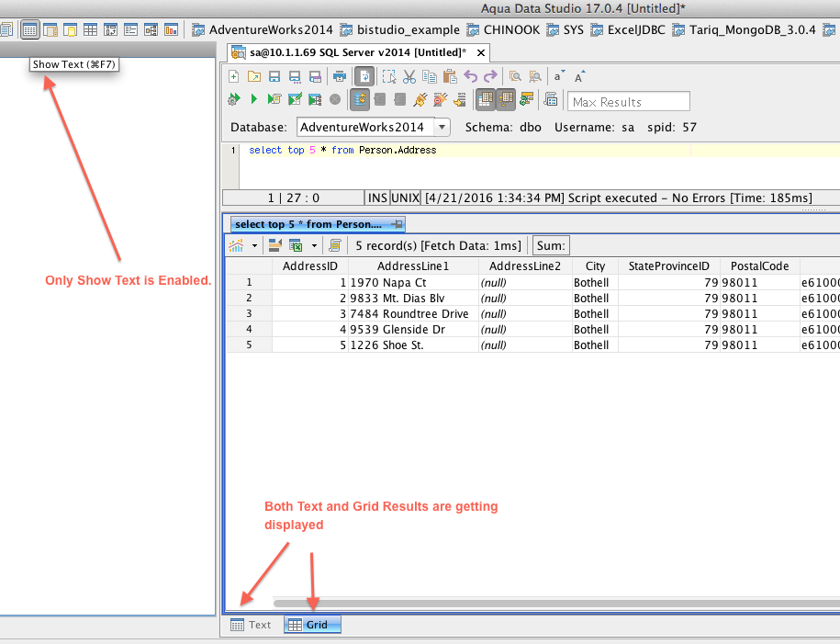Viewport: 840px width, 644px height.
Task: Close the sa@10.1.1.69 SQL Server tab
Action: click(481, 52)
